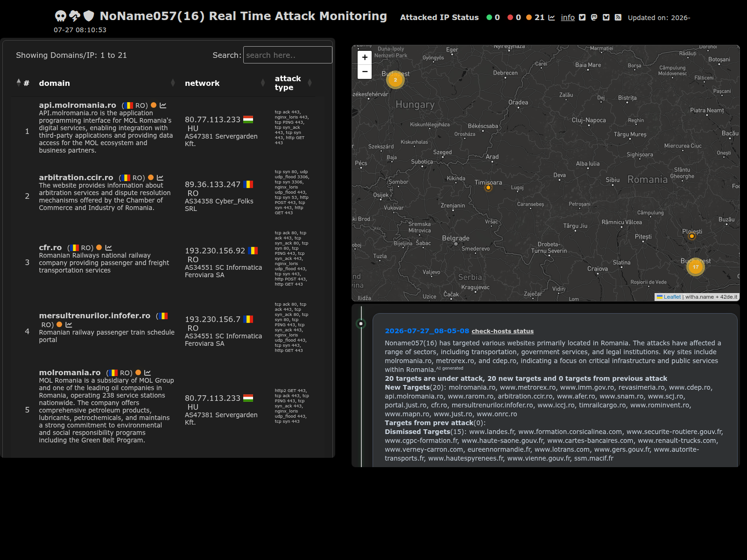747x560 pixels.
Task: Click IP address 193.230.156.92
Action: tap(215, 251)
